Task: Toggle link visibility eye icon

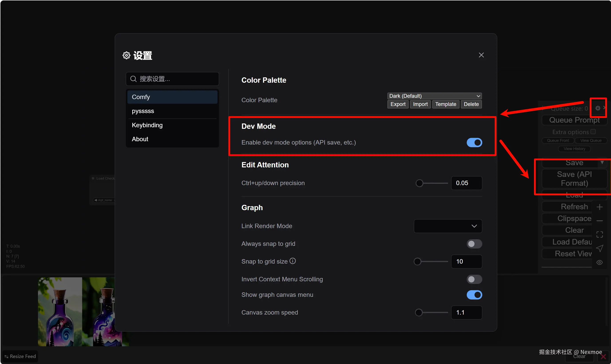Action: pyautogui.click(x=599, y=262)
